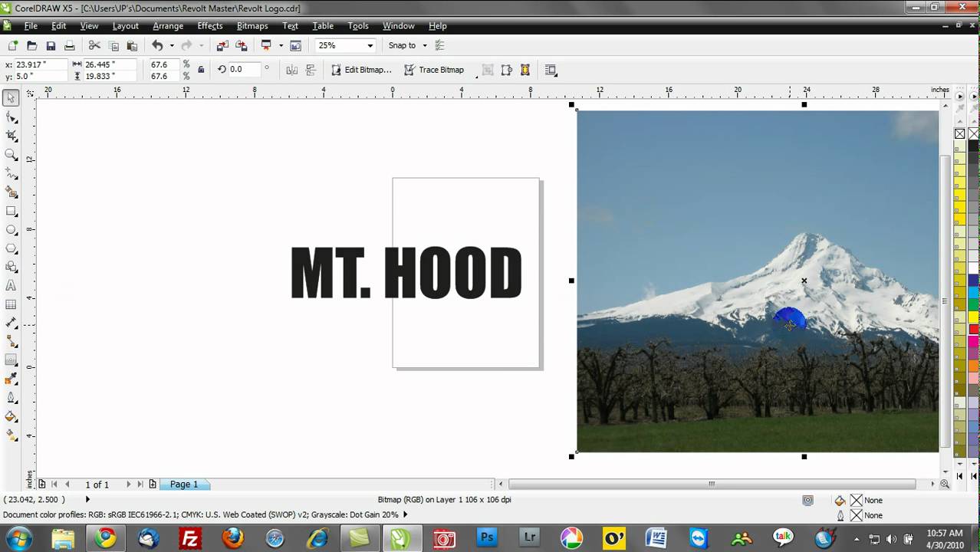
Task: Select the Pick tool
Action: click(11, 97)
